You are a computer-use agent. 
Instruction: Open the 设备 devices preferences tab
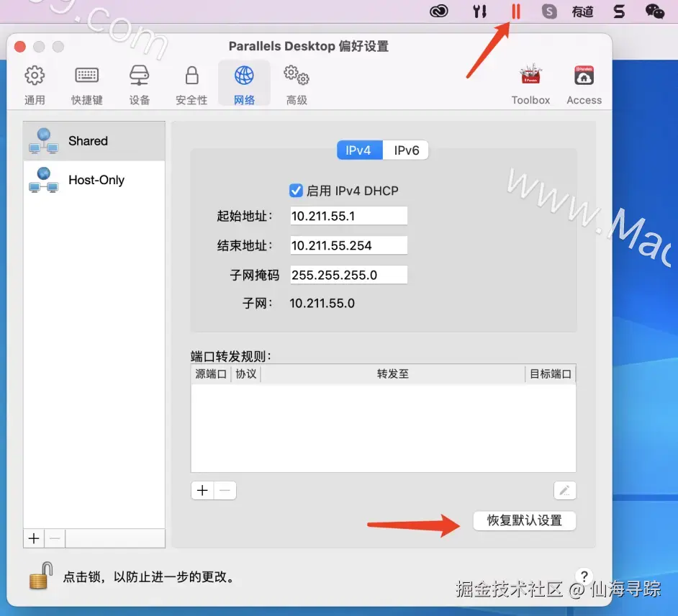[139, 85]
